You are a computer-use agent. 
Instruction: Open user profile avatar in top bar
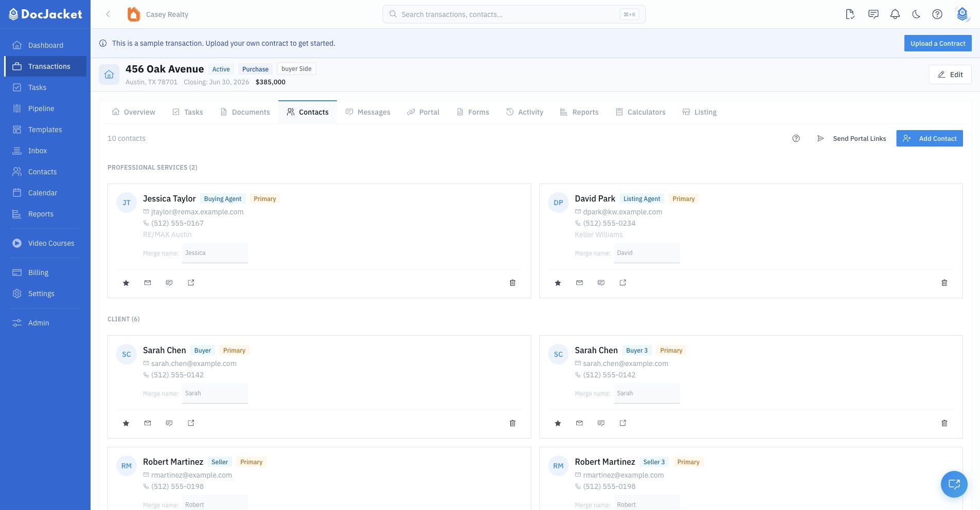click(x=962, y=14)
